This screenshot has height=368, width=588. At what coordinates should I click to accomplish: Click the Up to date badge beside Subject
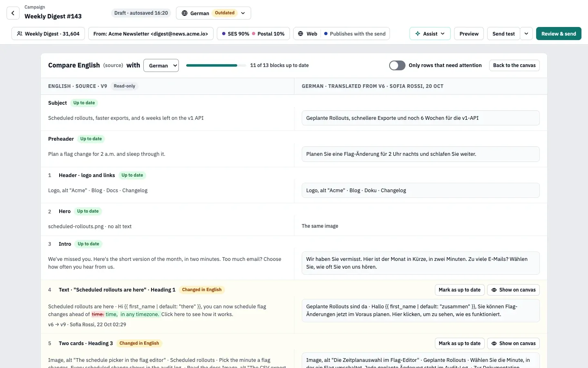tap(84, 103)
